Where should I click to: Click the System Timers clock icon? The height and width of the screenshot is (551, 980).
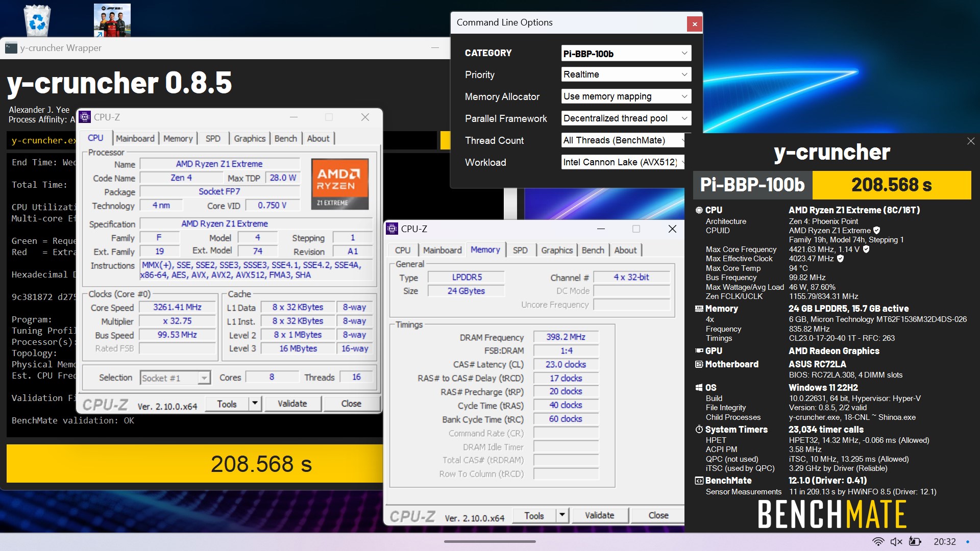click(x=699, y=430)
